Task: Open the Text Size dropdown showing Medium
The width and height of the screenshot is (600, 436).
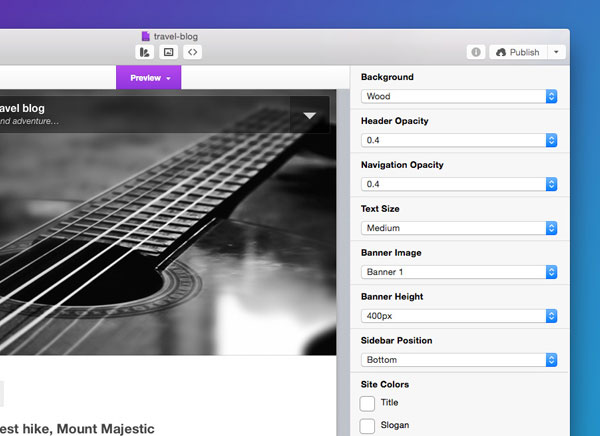Action: click(x=459, y=228)
